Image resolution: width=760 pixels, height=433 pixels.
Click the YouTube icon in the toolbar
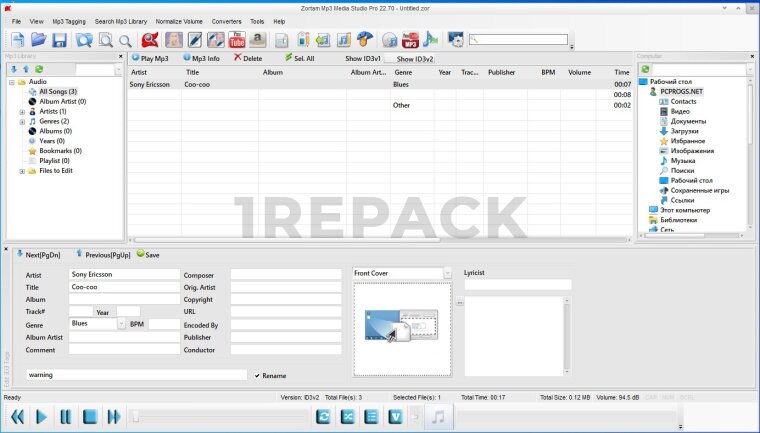click(x=237, y=40)
